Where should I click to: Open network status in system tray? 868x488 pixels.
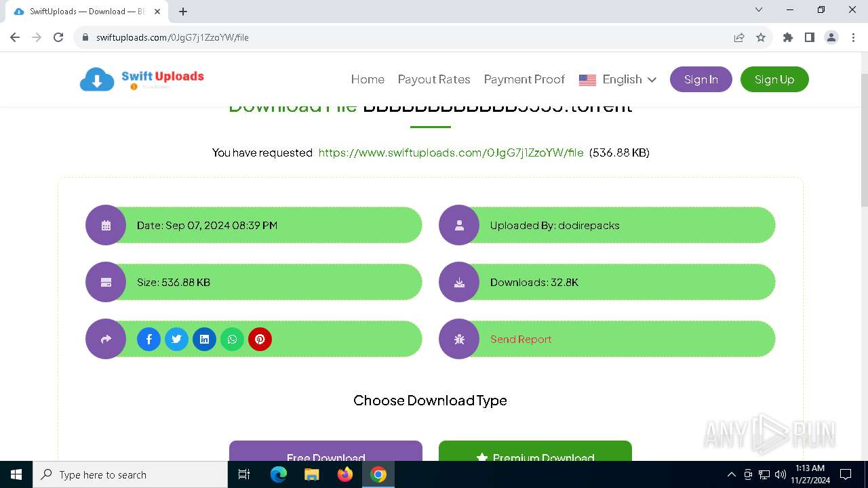(764, 474)
